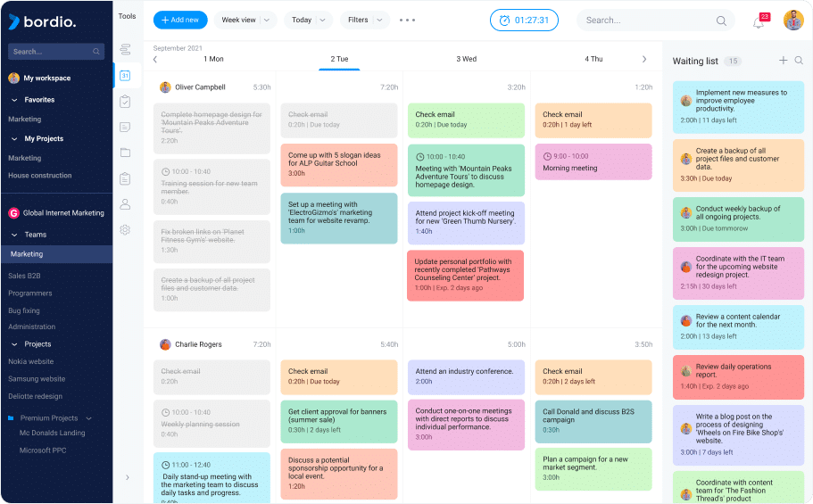Viewport: 813px width, 504px height.
Task: Collapse the Premium Projects folder
Action: tap(89, 417)
